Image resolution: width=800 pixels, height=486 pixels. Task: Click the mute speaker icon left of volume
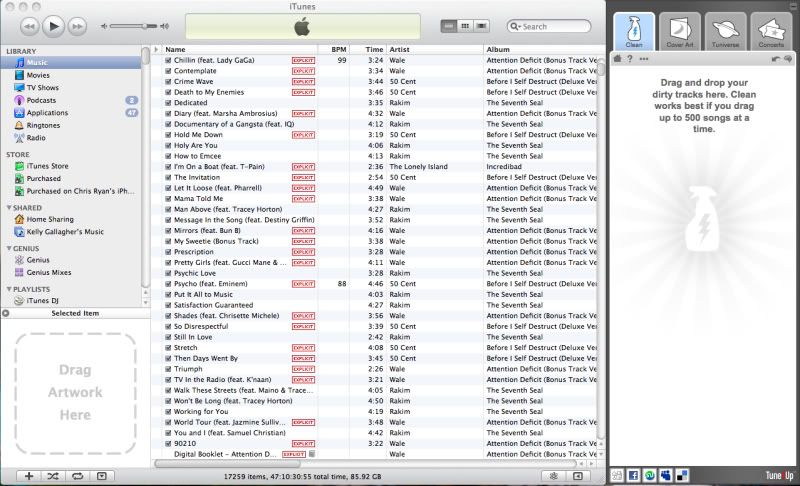[104, 26]
